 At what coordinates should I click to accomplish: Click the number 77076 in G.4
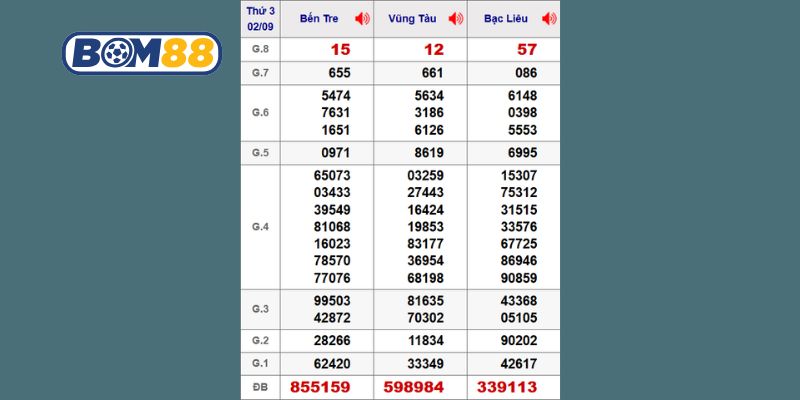332,279
